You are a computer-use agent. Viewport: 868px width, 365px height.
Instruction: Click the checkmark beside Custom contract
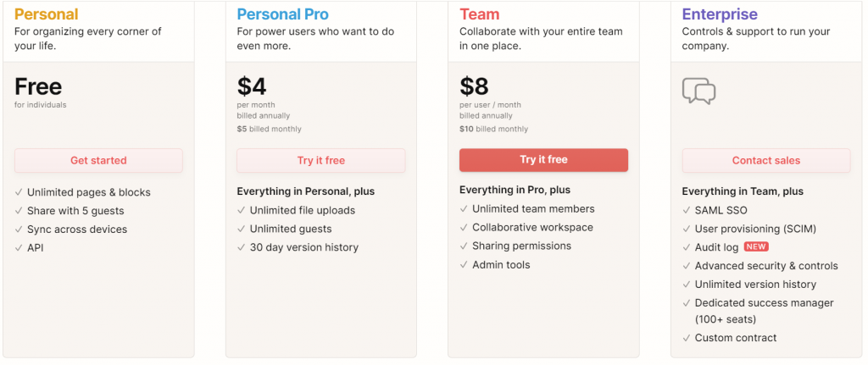687,338
